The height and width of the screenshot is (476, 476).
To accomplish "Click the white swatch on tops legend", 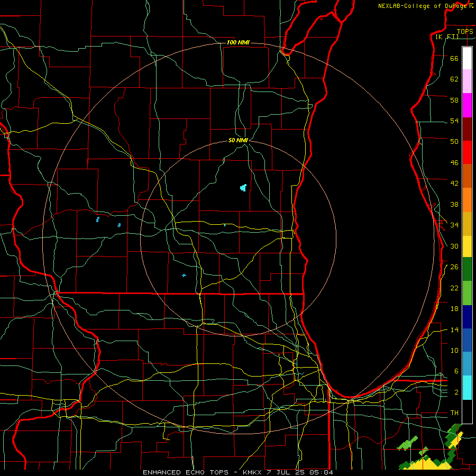I will (x=467, y=58).
